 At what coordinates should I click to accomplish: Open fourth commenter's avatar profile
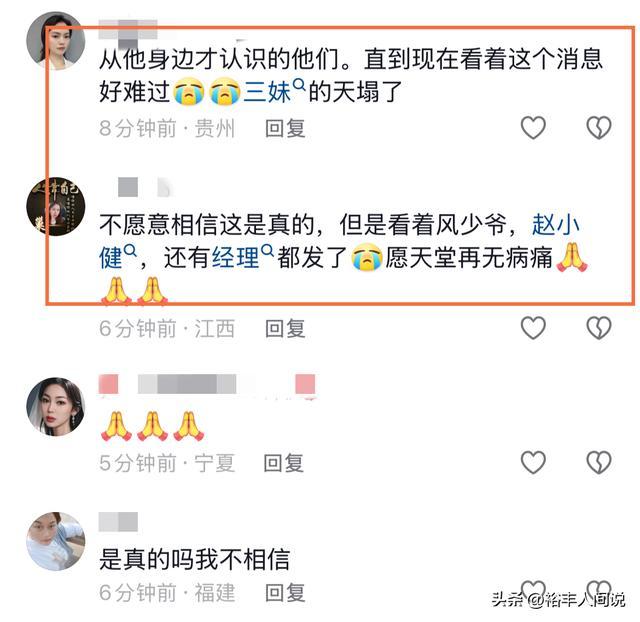pos(56,541)
